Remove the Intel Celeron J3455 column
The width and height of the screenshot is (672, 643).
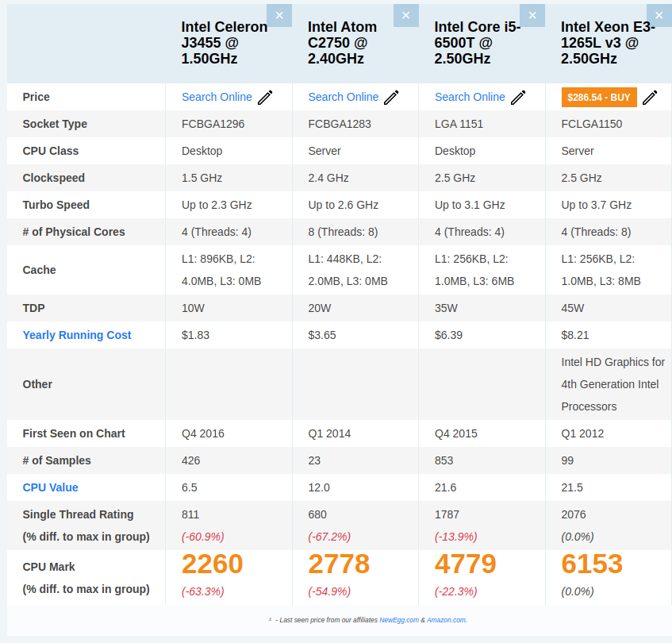tap(279, 15)
